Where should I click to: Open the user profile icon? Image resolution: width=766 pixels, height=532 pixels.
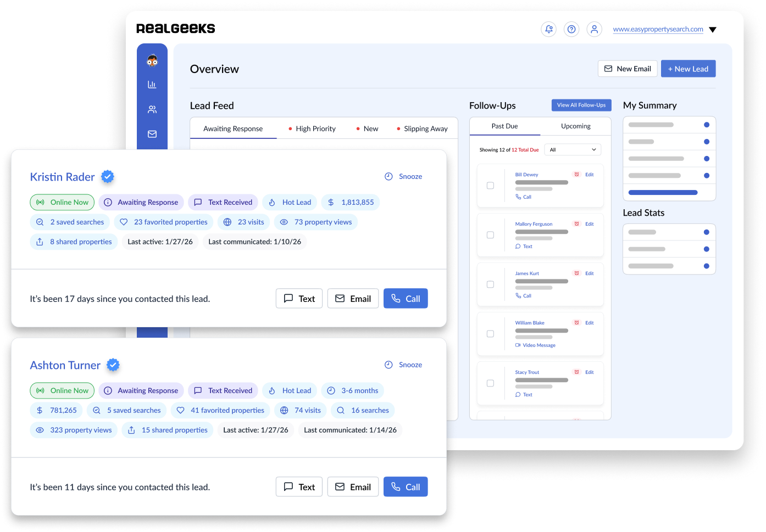(594, 30)
